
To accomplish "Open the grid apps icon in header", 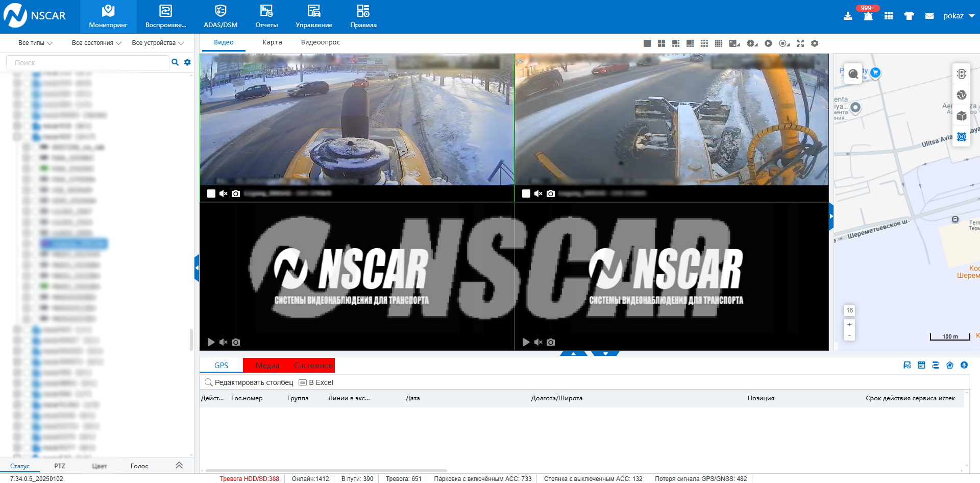I will [889, 16].
